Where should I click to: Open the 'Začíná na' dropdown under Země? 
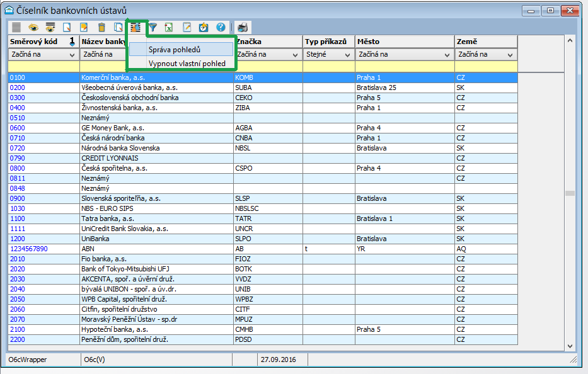click(x=510, y=55)
